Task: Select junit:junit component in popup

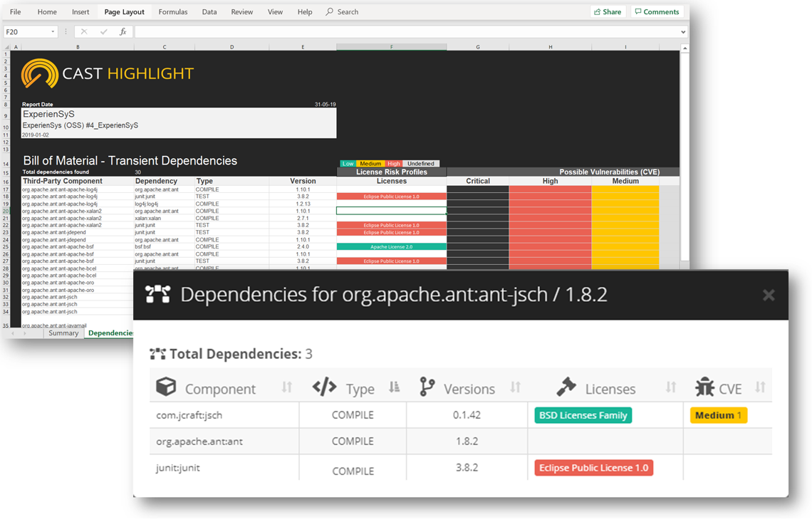Action: (177, 468)
